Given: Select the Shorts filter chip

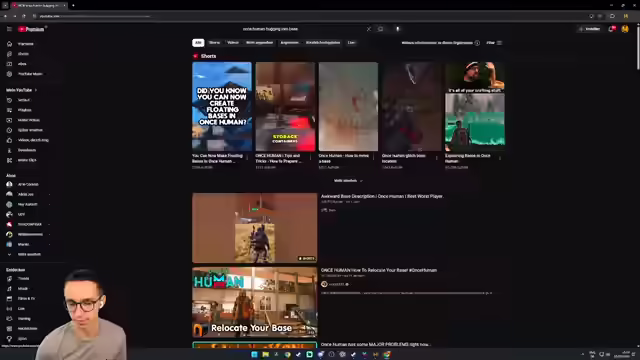Looking at the screenshot, I should (214, 42).
